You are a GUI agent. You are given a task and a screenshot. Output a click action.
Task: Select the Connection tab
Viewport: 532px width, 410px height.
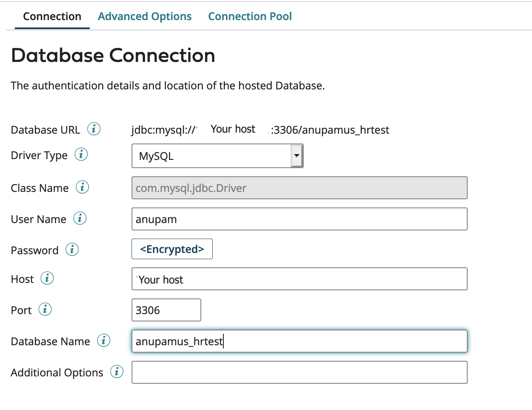click(52, 16)
